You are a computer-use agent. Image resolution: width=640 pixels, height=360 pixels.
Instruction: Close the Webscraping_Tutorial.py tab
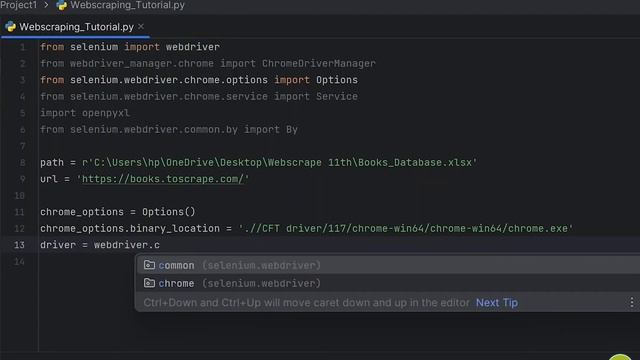tap(141, 27)
